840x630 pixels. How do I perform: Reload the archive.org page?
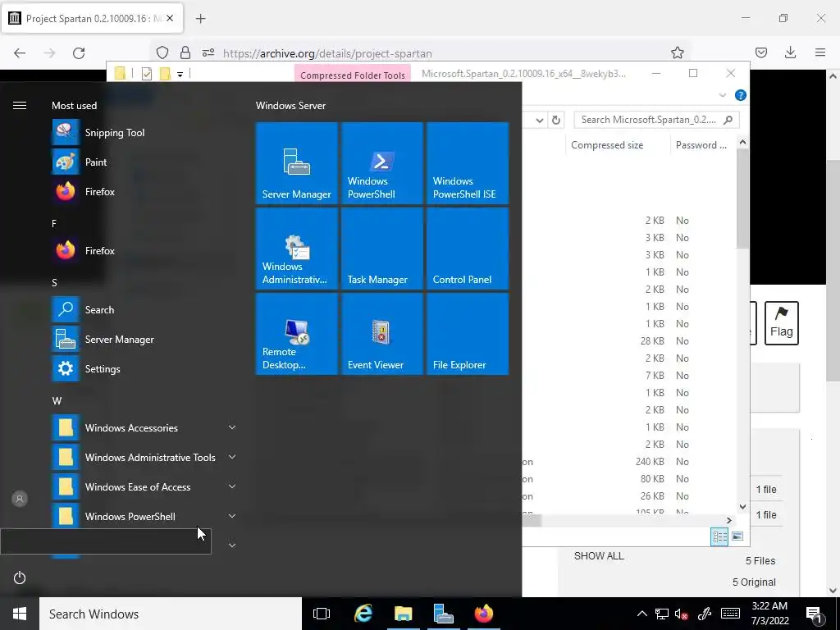[79, 53]
